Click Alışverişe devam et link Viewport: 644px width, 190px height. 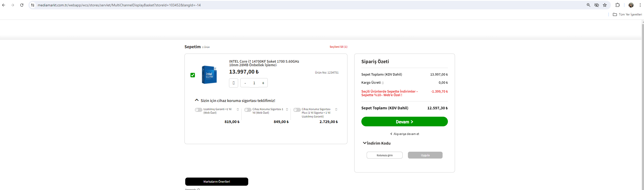pyautogui.click(x=405, y=134)
